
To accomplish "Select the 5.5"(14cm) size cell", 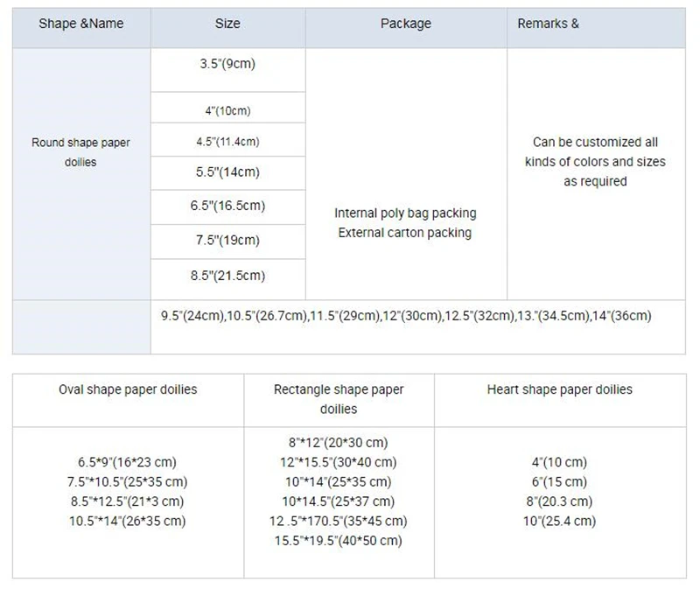I will [227, 172].
